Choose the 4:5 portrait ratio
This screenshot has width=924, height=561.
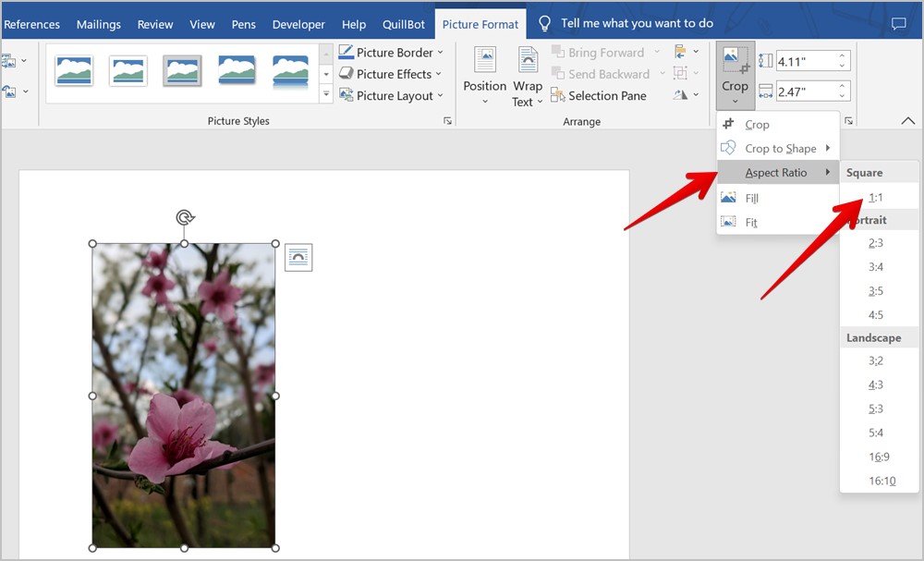pyautogui.click(x=876, y=314)
